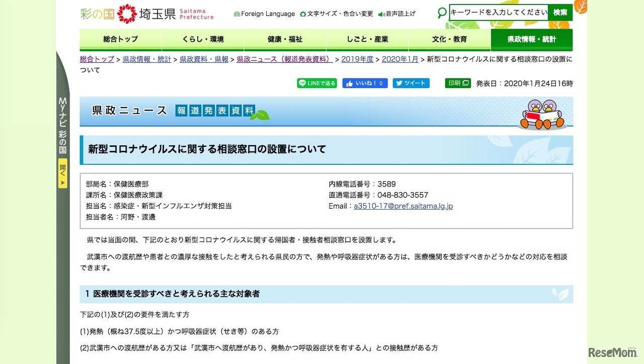Click the Foreign Language globe icon
Screen dimensions: 644x364
236,14
